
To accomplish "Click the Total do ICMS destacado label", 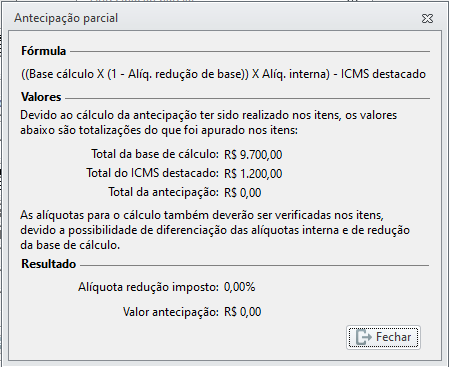I will tap(153, 173).
